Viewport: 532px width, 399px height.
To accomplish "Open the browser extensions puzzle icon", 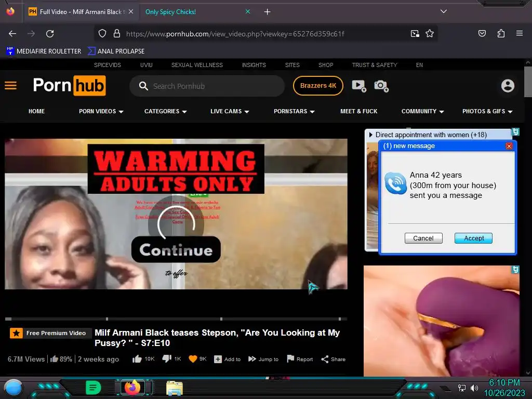I will pyautogui.click(x=501, y=33).
